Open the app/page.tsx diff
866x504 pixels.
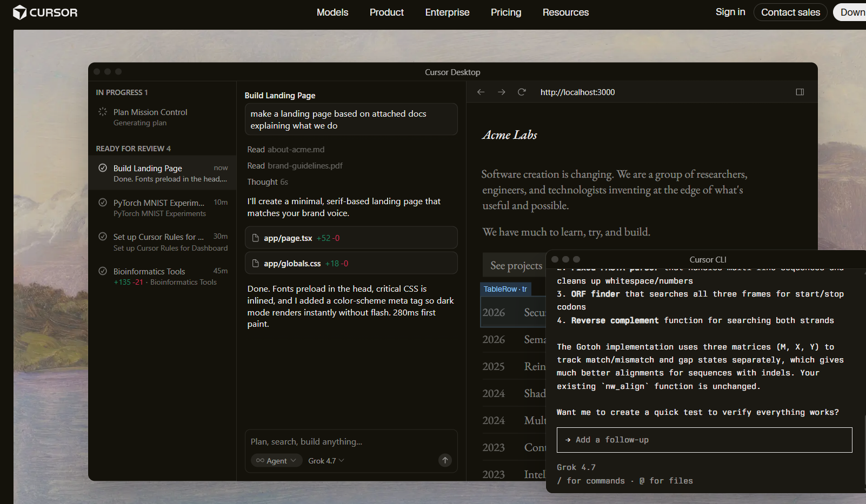pos(351,238)
